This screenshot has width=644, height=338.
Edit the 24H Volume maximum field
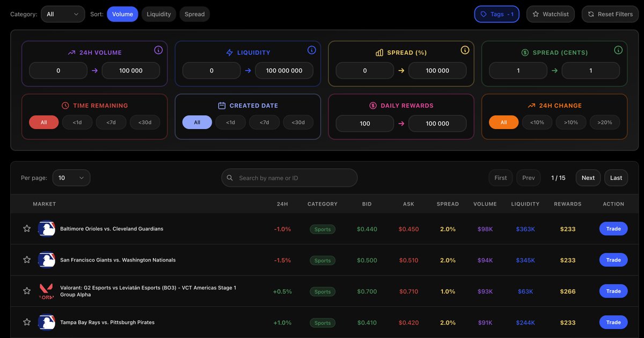pos(131,70)
